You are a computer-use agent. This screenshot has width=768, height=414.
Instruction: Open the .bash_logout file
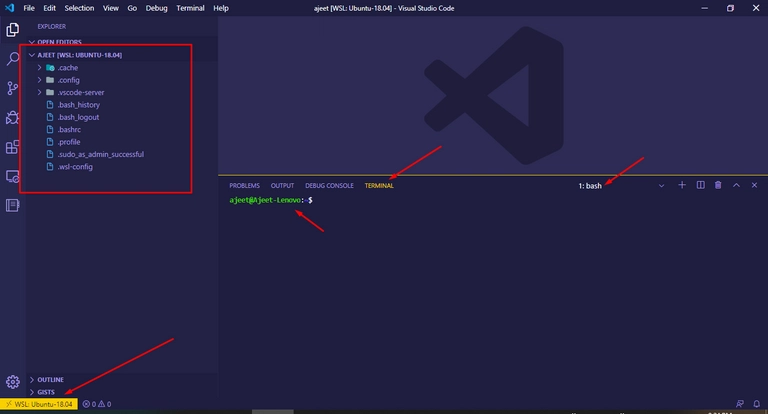pos(78,117)
